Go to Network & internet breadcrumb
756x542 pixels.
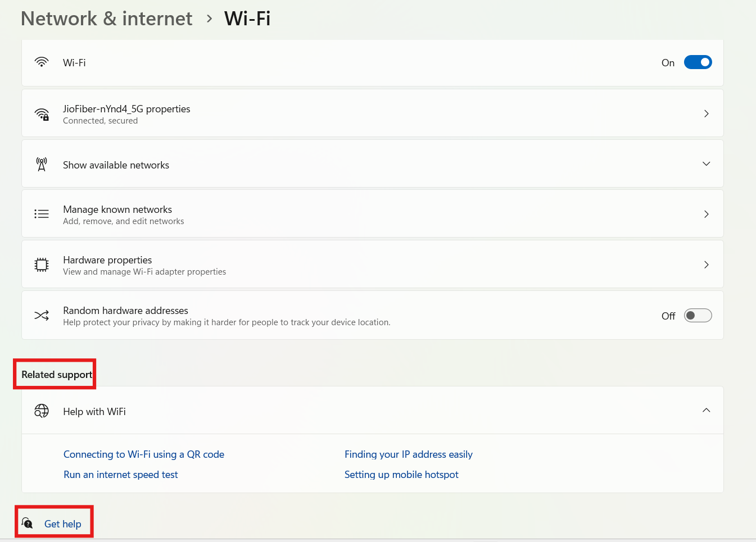(106, 18)
